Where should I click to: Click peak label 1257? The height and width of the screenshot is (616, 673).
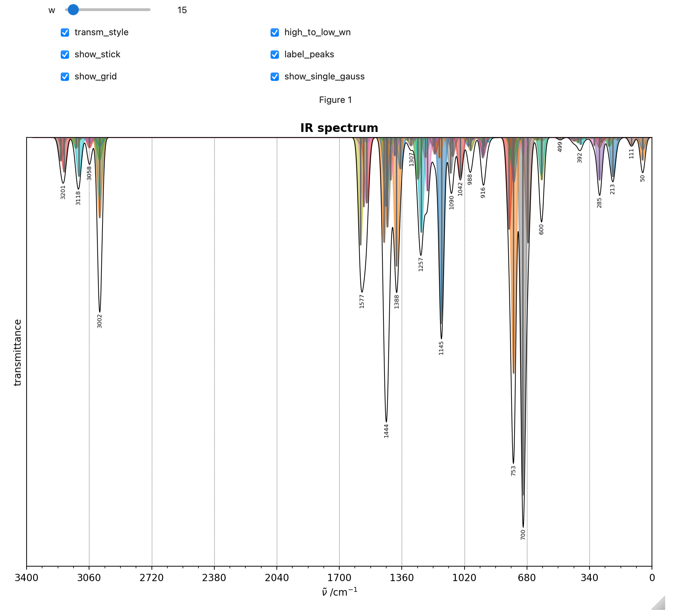421,264
